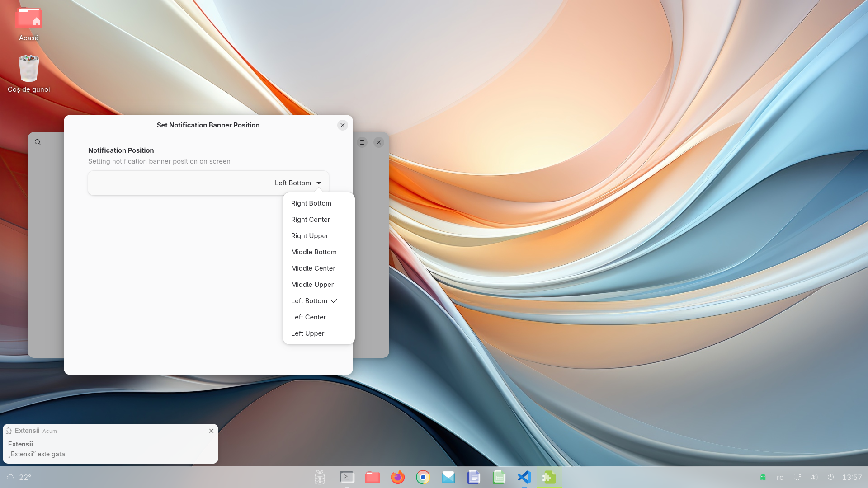The width and height of the screenshot is (868, 488).
Task: Click the 13:57 clock
Action: pos(852,477)
